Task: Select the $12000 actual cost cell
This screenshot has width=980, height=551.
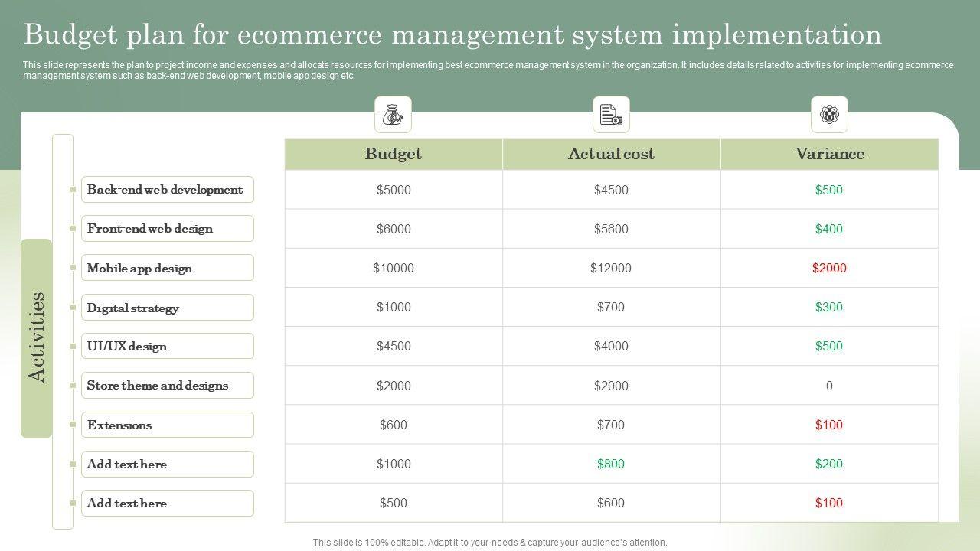Action: (611, 268)
